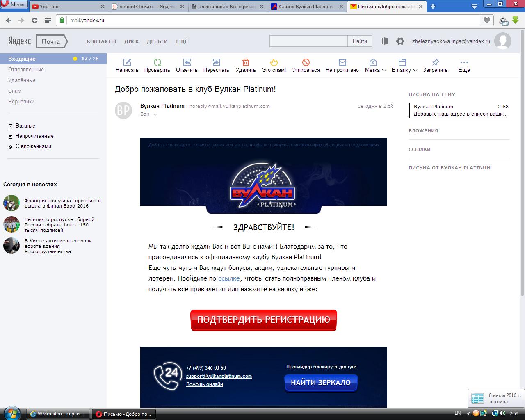
Task: Open ДЕНЬГИ in the top menu
Action: click(157, 41)
